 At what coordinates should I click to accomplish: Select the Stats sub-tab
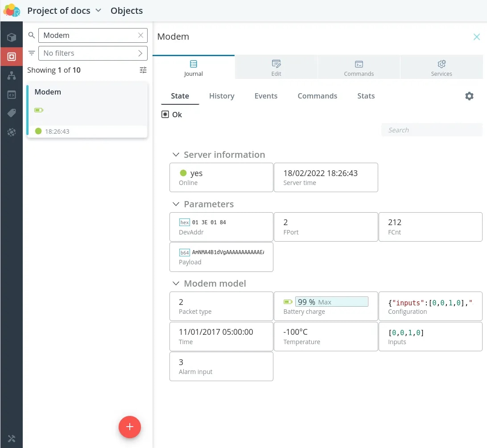[x=366, y=96]
